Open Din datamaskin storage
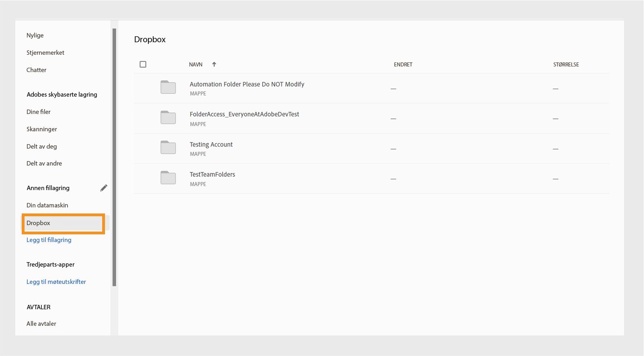Viewport: 644px width, 356px height. click(x=47, y=205)
